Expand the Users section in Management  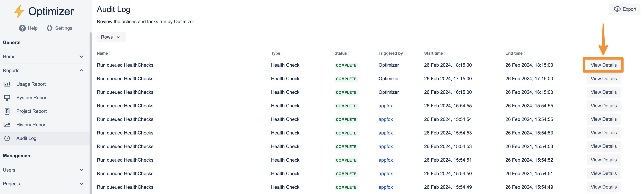(x=81, y=170)
